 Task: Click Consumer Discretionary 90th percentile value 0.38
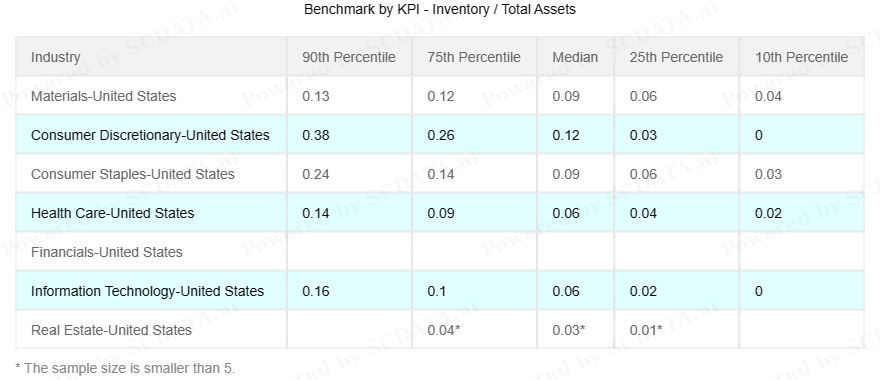(316, 135)
